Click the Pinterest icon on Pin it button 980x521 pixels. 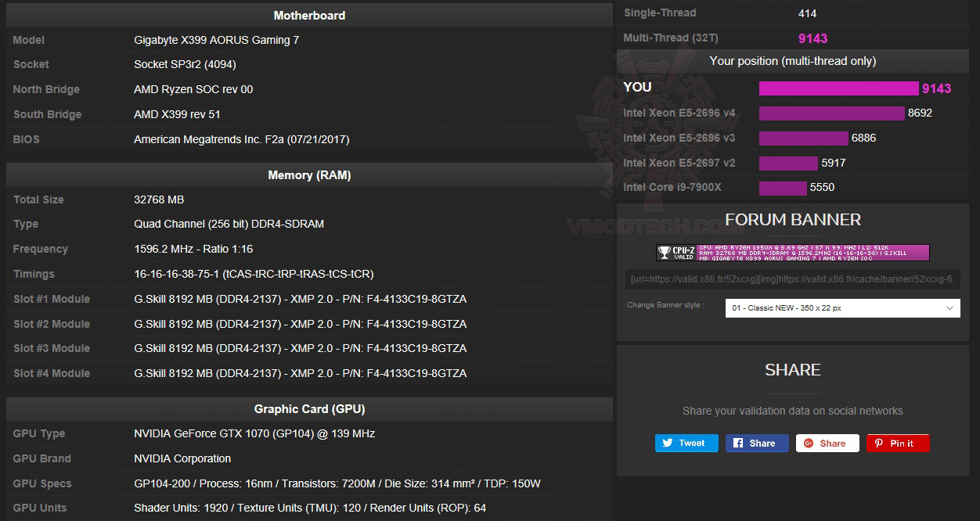[x=879, y=443]
